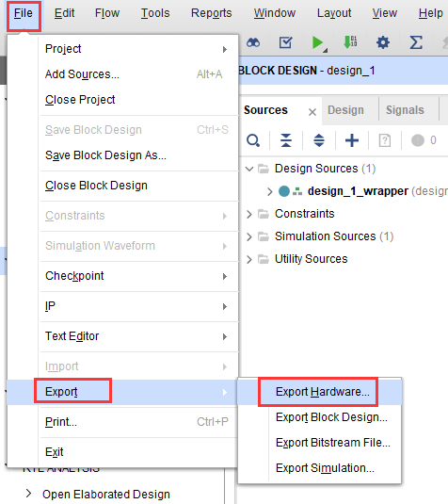
Task: Click the Sources panel search icon
Action: pos(253,140)
